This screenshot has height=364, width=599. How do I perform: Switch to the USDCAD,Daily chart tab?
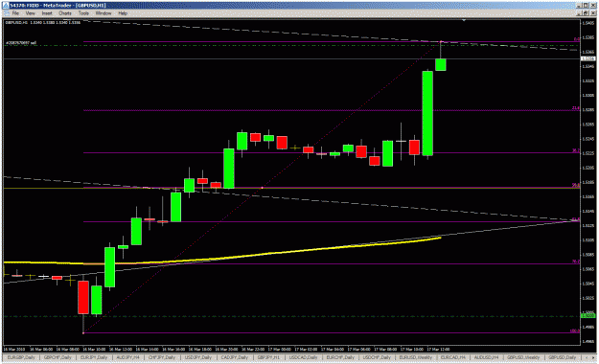tap(303, 357)
